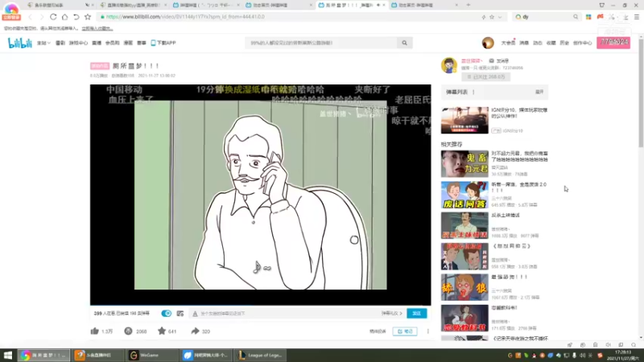Open History link in bilibili header
This screenshot has height=362, width=644.
(x=564, y=43)
